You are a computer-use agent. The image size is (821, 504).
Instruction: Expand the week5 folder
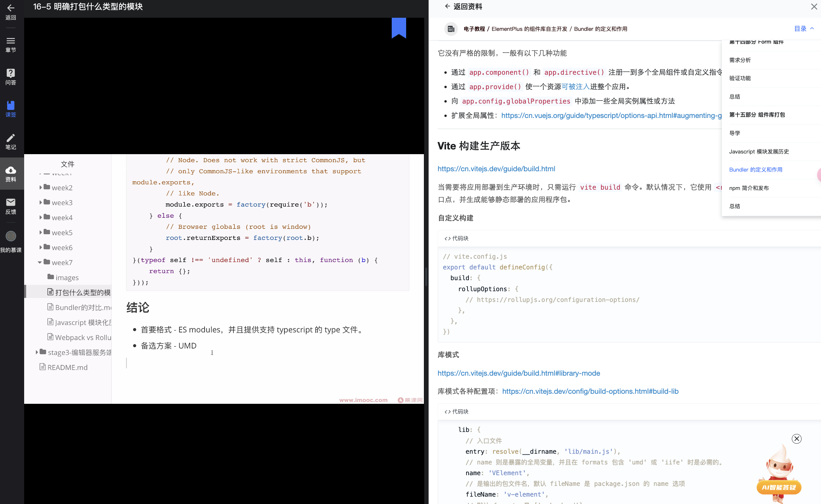(41, 233)
